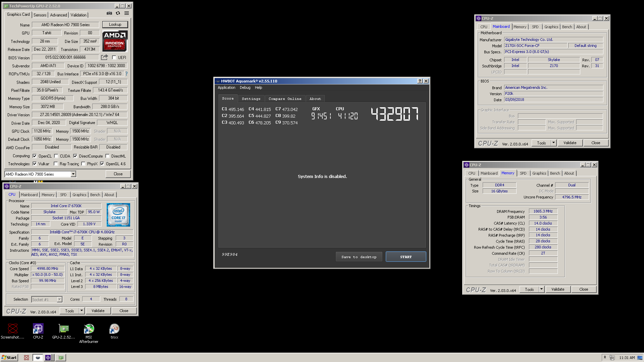Expand Tools dropdown arrow in CPU-Z CPU window

(x=82, y=311)
